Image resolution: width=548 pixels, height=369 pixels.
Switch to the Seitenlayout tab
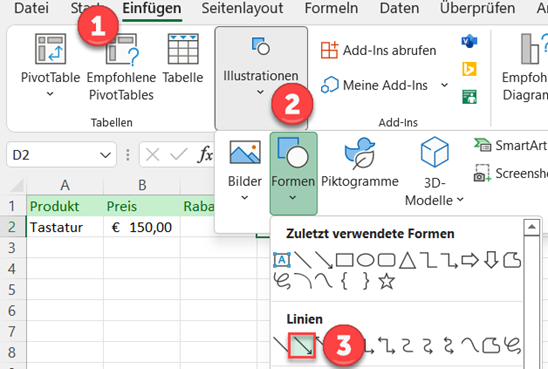pos(242,8)
